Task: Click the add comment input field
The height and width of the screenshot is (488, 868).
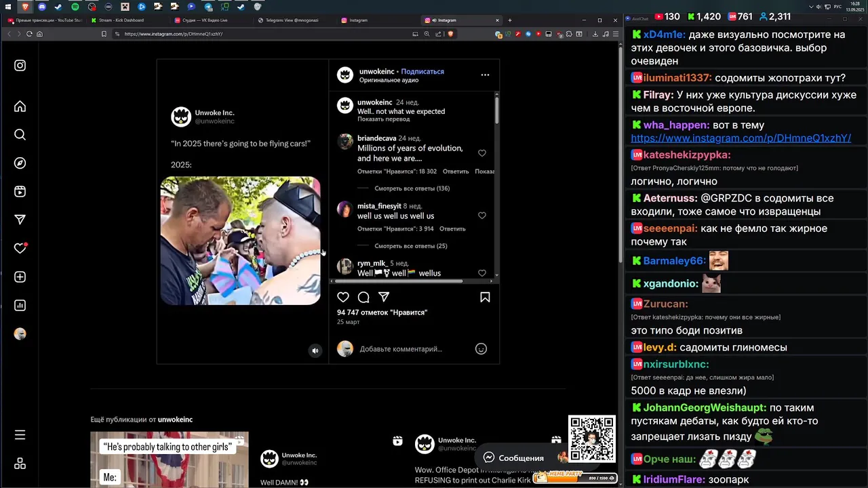Action: (x=414, y=349)
